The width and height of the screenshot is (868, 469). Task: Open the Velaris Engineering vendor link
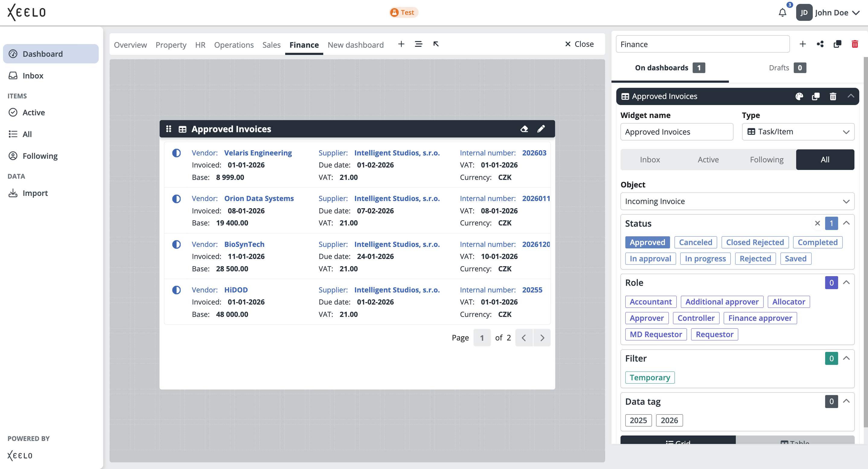point(258,153)
